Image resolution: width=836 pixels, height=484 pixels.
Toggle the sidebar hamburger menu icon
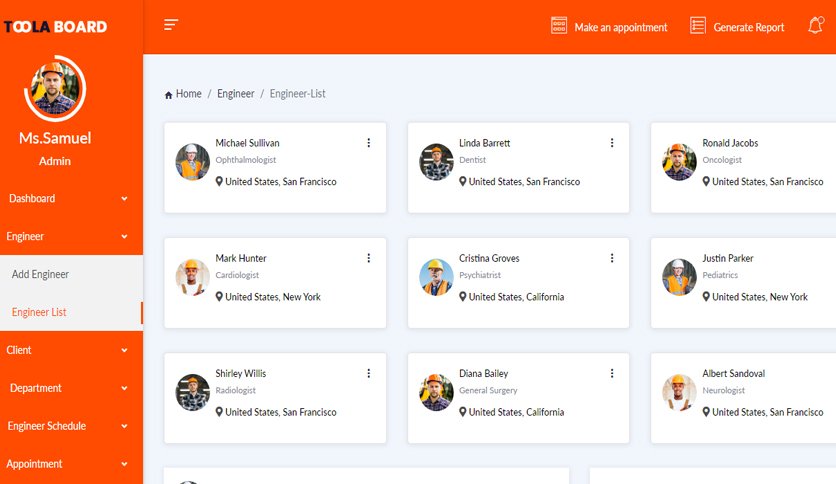point(171,25)
